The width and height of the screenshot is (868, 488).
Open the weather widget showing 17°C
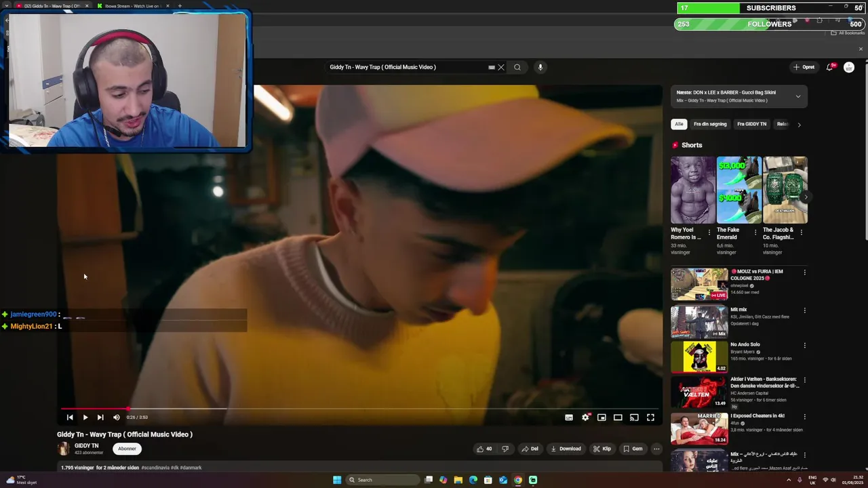coord(20,480)
